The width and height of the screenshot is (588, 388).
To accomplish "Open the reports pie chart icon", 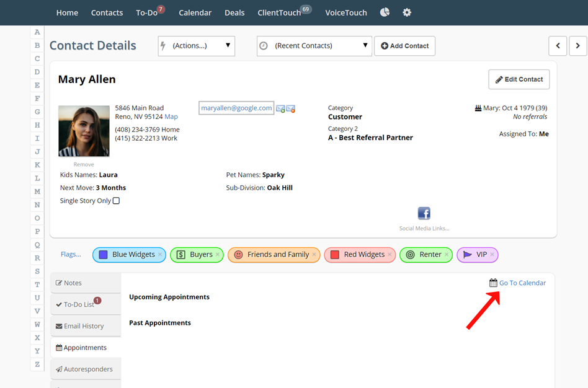I will click(385, 12).
